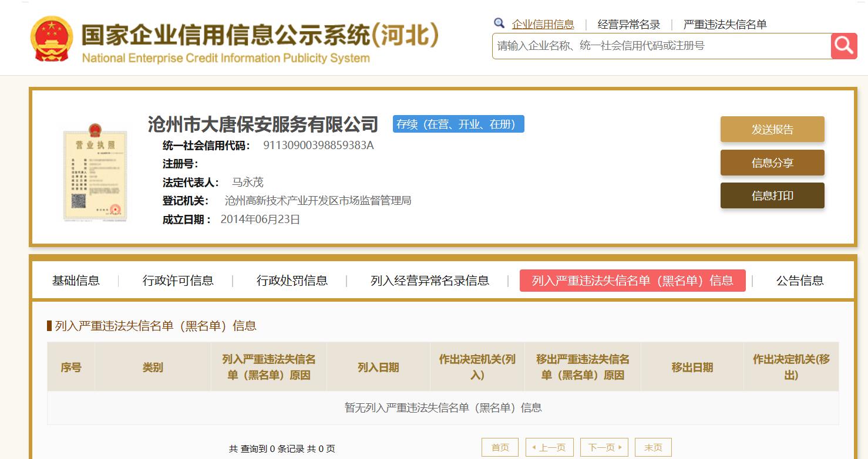Viewport: 868px width, 459px height.
Task: Click the 列入严重违法失信名单（黑名单）原因 column header
Action: [269, 367]
